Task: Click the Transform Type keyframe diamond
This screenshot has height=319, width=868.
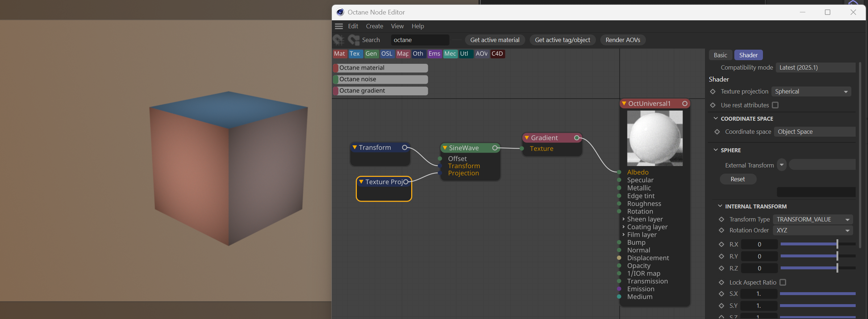Action: [721, 219]
